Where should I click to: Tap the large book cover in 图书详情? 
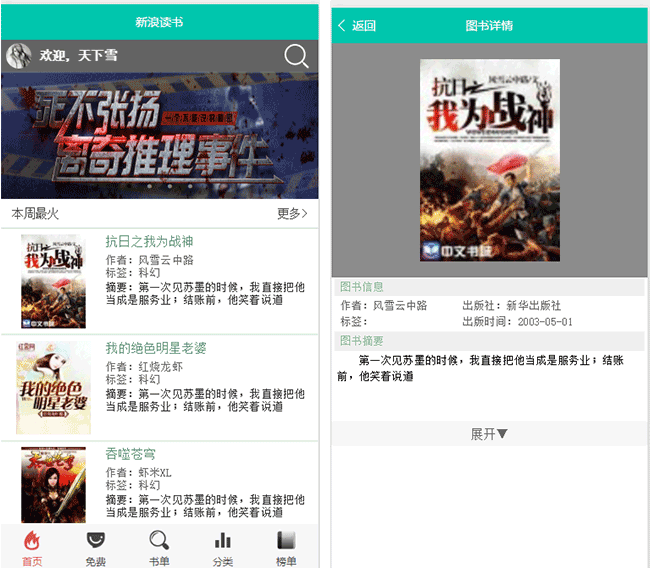490,160
